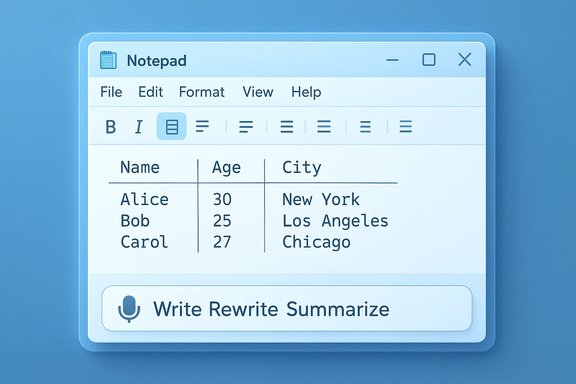Place cursor on the name Carol
This screenshot has width=576, height=384.
pos(144,242)
